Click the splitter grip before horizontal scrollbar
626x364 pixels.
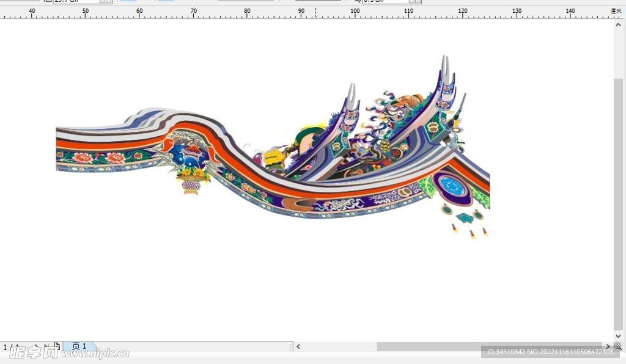[x=290, y=346]
